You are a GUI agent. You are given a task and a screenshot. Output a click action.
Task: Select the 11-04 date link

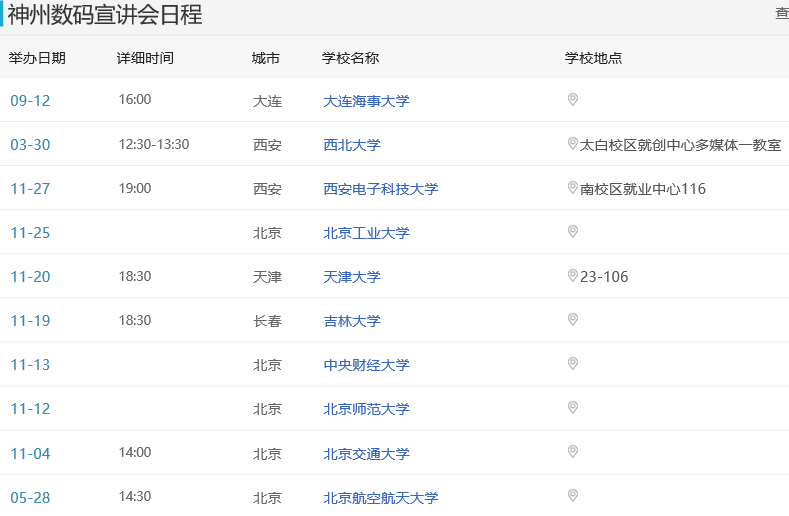click(30, 454)
